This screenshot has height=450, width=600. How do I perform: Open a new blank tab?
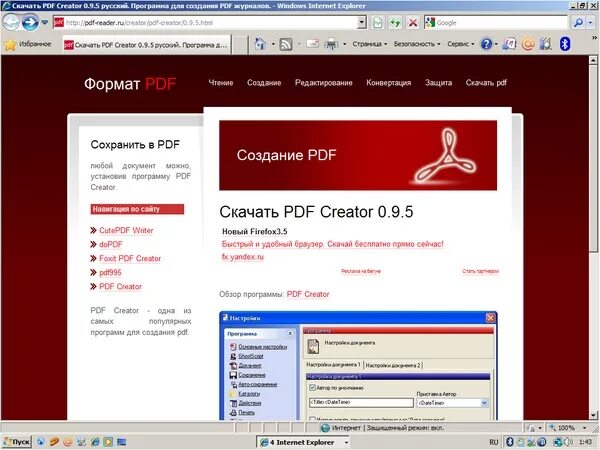[x=240, y=45]
